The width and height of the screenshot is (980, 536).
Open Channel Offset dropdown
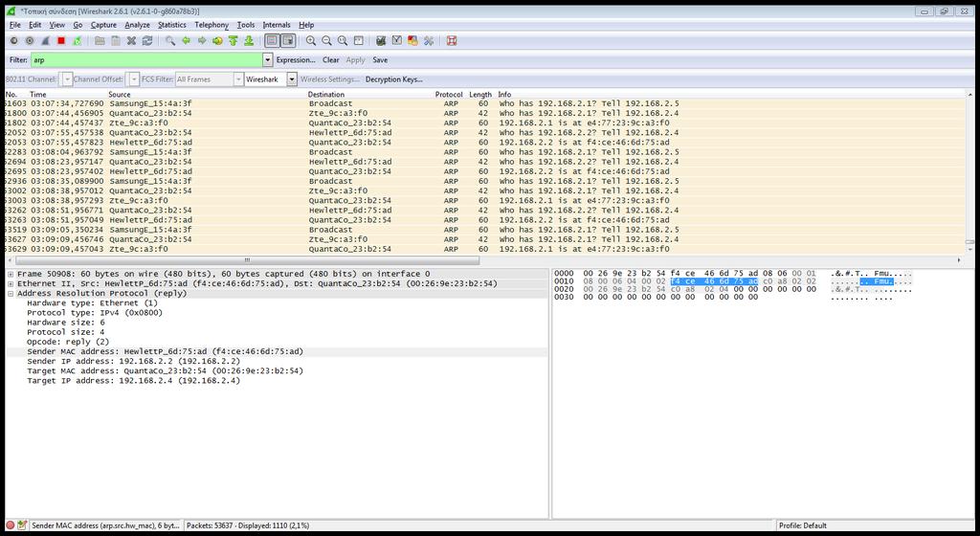point(133,79)
